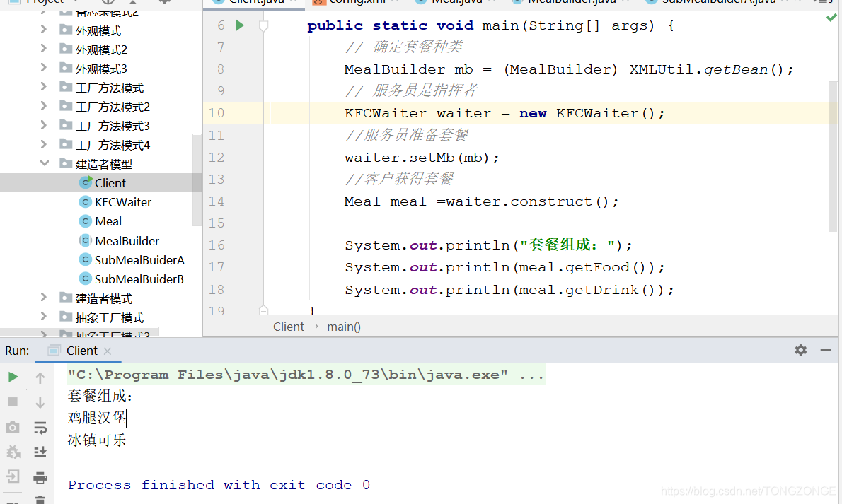Image resolution: width=842 pixels, height=504 pixels.
Task: Expand the 工厂方法模式4 folder
Action: (44, 145)
